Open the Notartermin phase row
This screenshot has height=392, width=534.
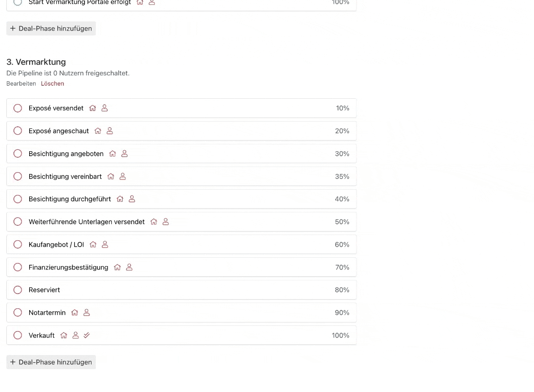tap(181, 313)
